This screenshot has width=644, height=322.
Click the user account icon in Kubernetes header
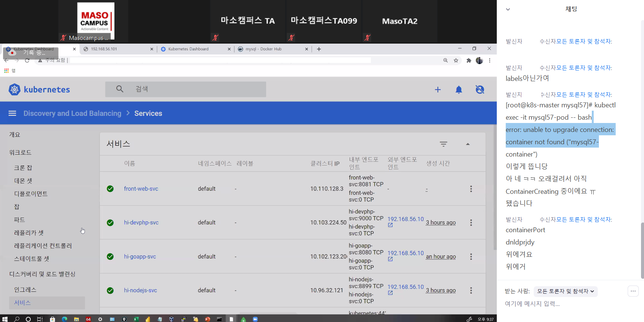(x=480, y=89)
